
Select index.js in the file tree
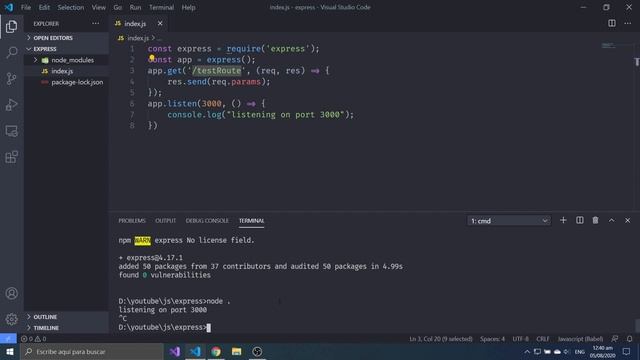tap(67, 71)
